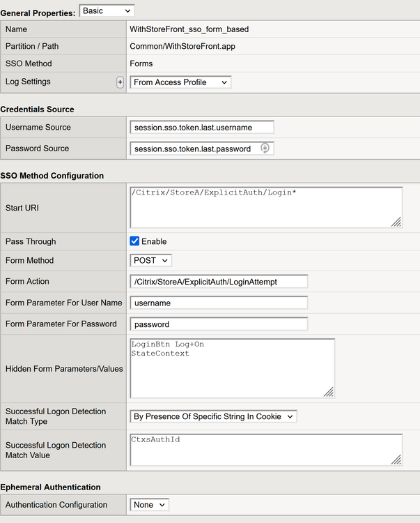The width and height of the screenshot is (420, 523).
Task: Click the Match Value textarea resize handle
Action: [x=396, y=460]
